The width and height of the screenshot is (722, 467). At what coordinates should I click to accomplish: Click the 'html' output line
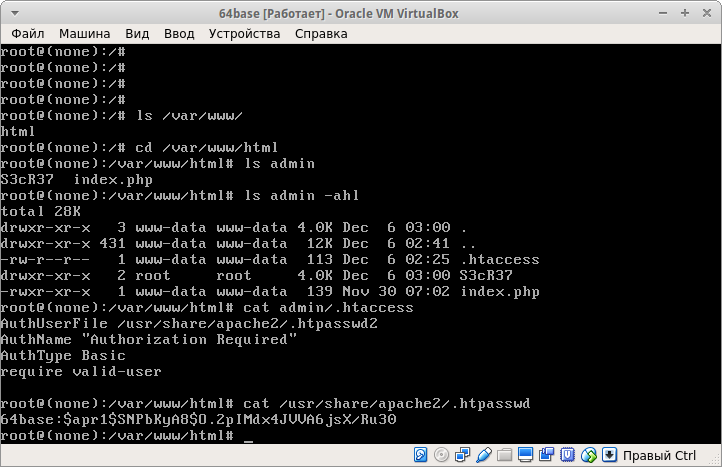[x=17, y=132]
